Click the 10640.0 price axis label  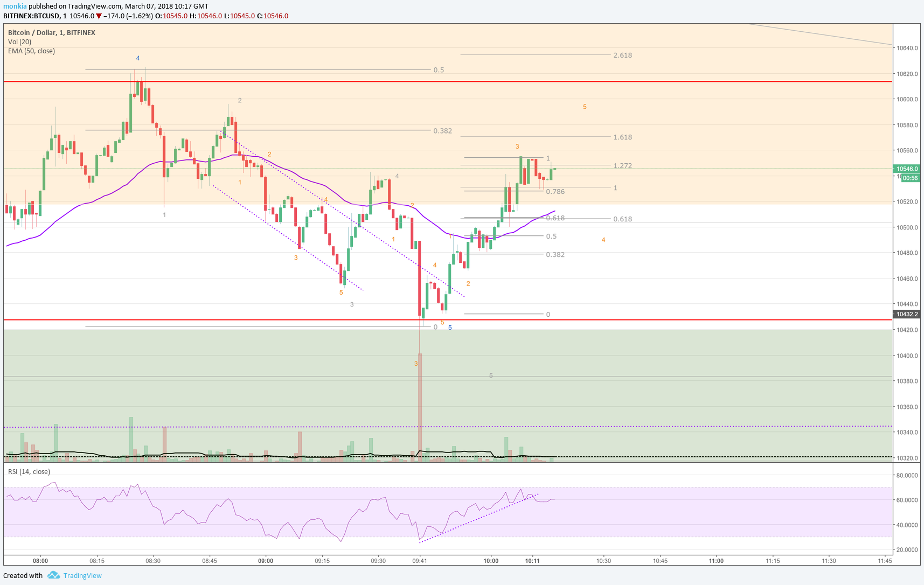906,48
